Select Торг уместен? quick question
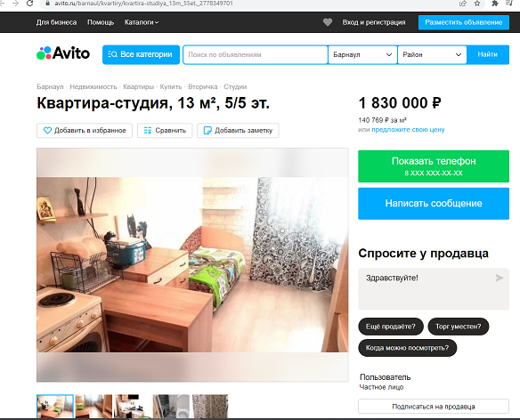 pos(458,327)
